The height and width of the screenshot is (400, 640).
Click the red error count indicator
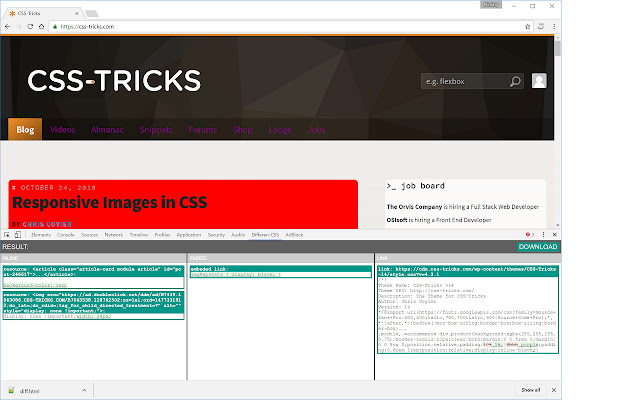[530, 235]
